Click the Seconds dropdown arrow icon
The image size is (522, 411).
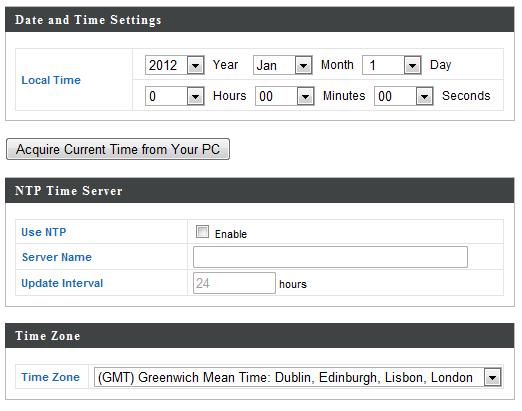click(424, 96)
